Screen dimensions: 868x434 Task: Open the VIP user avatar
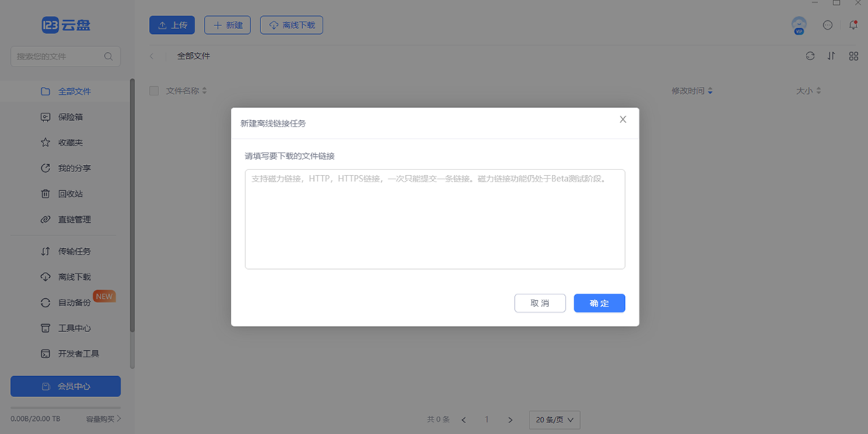click(x=799, y=25)
